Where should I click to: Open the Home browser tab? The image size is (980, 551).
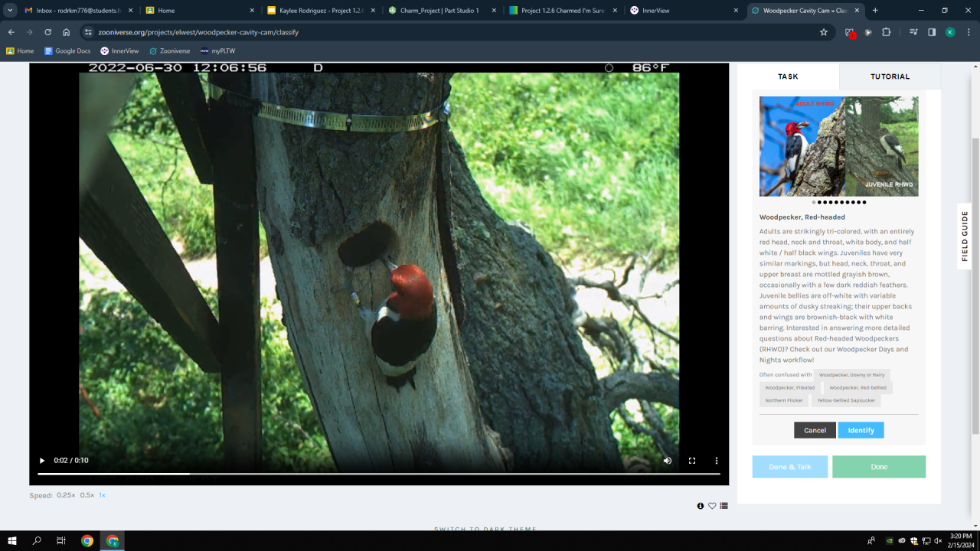click(199, 11)
